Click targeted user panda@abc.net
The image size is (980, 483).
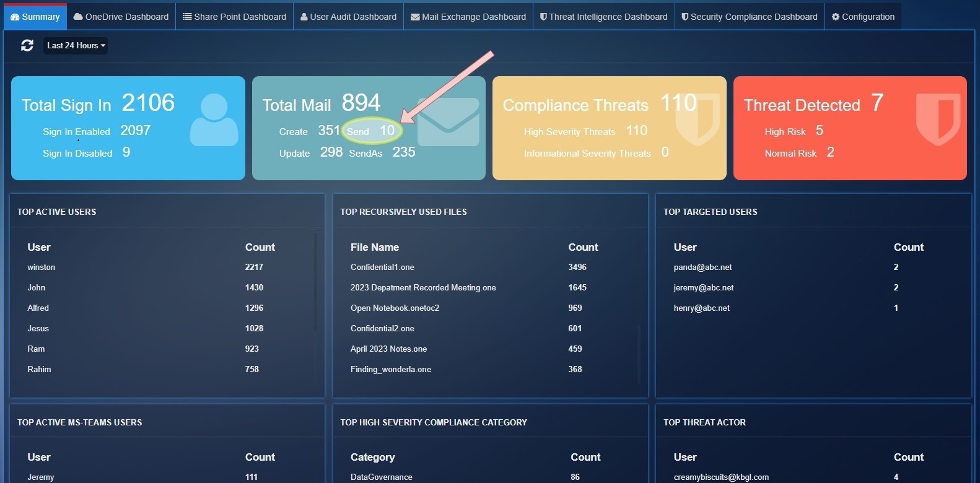[702, 268]
